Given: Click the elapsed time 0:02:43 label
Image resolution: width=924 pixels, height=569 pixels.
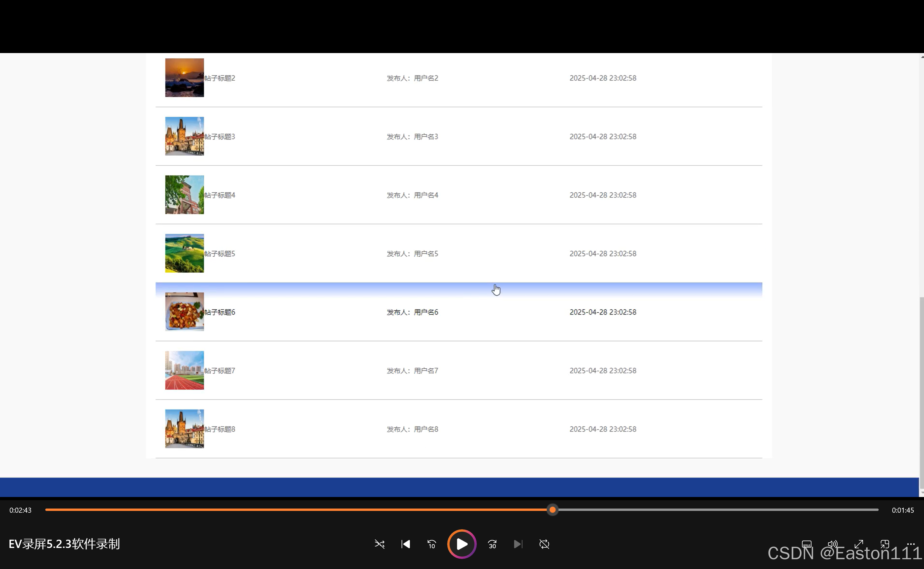Looking at the screenshot, I should coord(20,510).
